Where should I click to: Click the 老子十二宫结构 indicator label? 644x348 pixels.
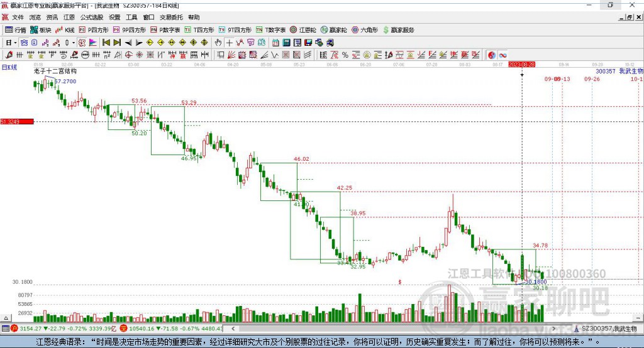coord(55,71)
